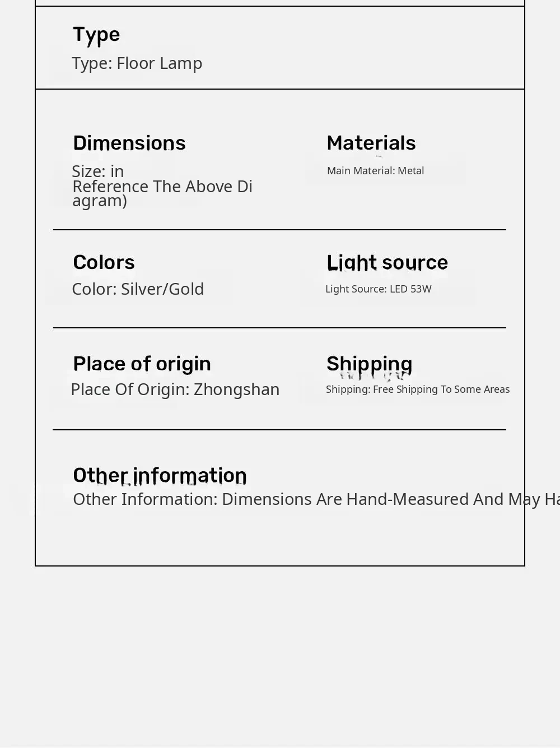Click the 'Type' section heading
Image resolution: width=560 pixels, height=752 pixels.
pos(96,35)
